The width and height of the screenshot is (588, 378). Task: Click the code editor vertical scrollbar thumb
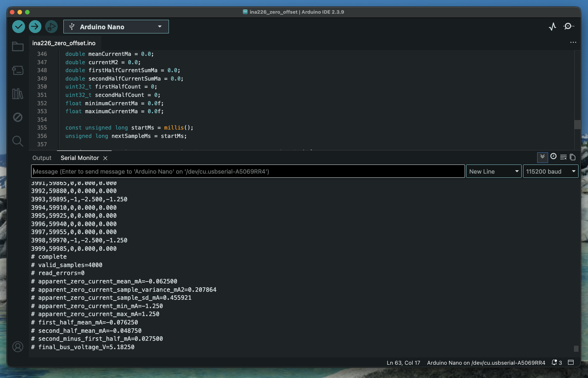(x=577, y=125)
